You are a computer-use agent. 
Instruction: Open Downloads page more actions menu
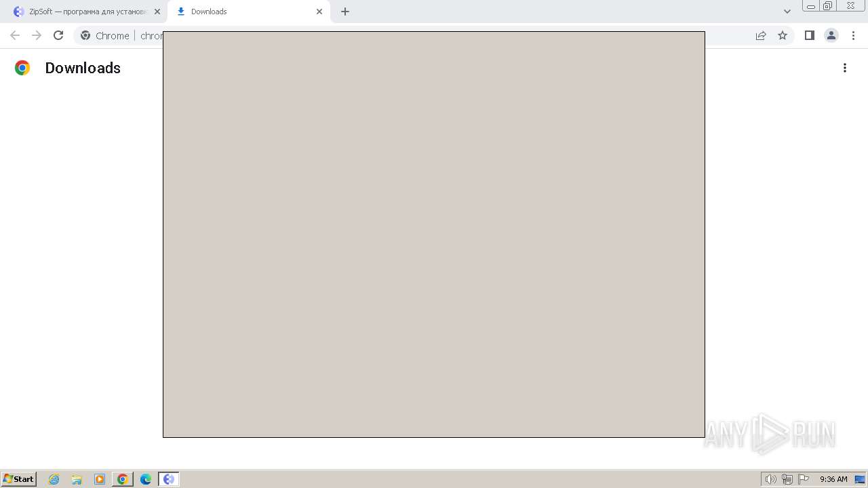tap(845, 68)
